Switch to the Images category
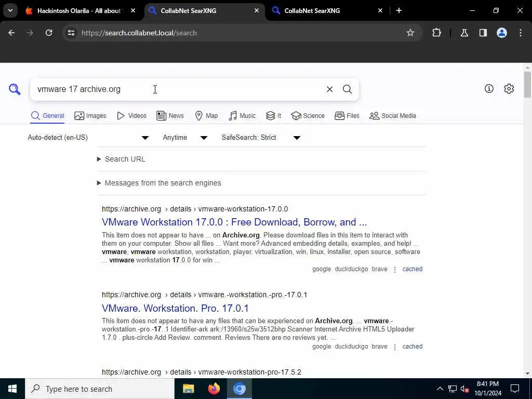Image resolution: width=532 pixels, height=399 pixels. (90, 116)
